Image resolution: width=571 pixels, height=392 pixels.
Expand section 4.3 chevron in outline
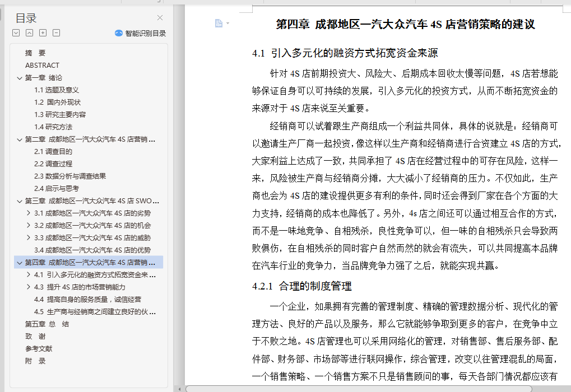pos(29,287)
